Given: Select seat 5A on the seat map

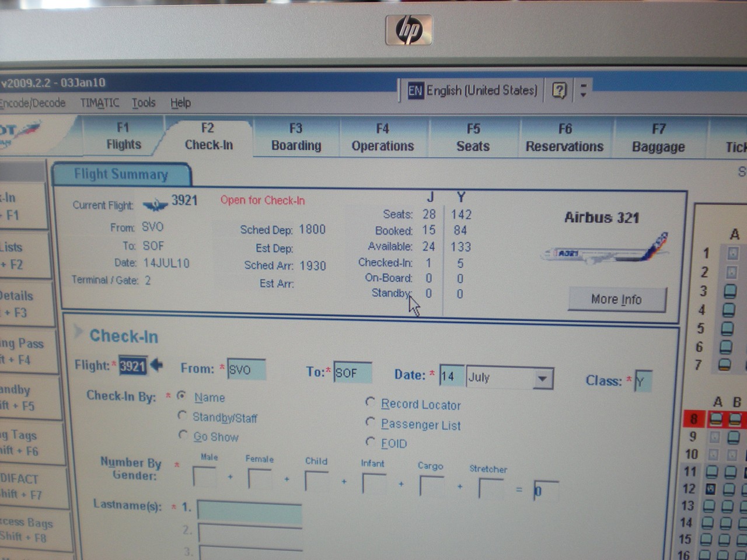Looking at the screenshot, I should (727, 328).
